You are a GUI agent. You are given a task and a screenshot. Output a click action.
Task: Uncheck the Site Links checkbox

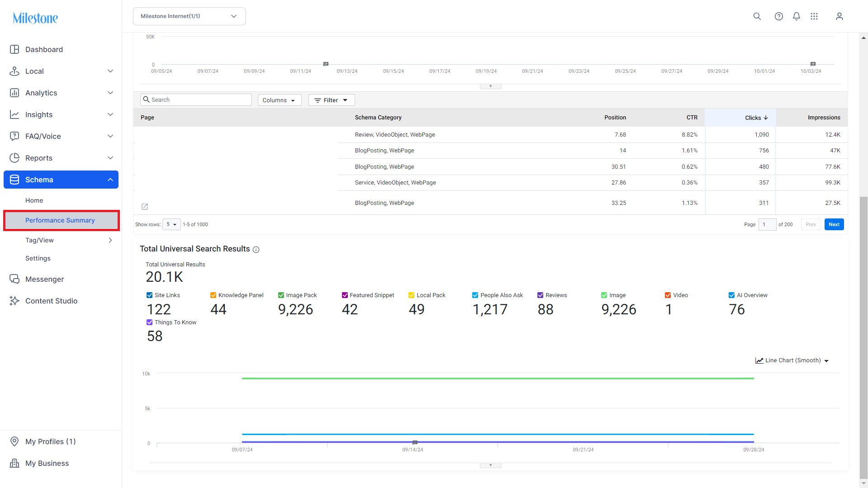click(x=149, y=295)
